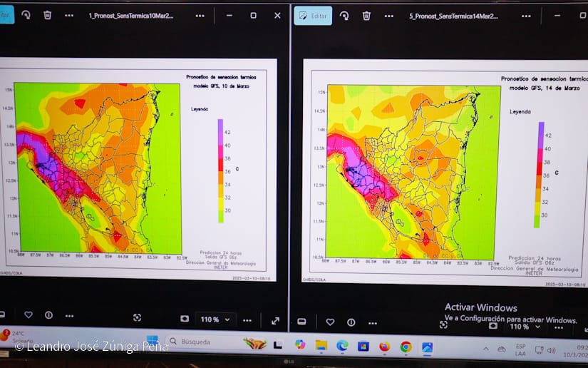Open more options beside left filename
The height and width of the screenshot is (368, 588).
tap(200, 15)
